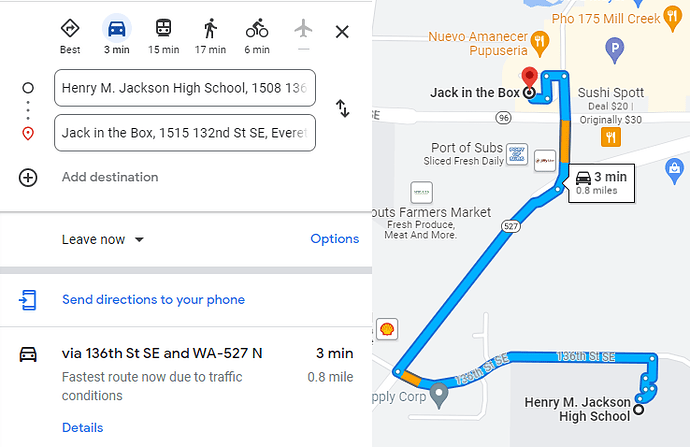This screenshot has height=447, width=690.
Task: Select flights mode airplane icon
Action: [x=303, y=29]
